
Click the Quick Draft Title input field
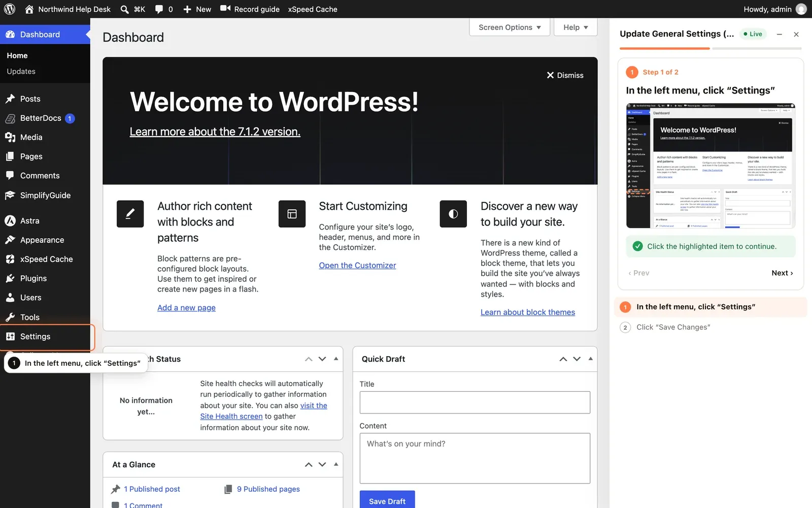coord(475,402)
